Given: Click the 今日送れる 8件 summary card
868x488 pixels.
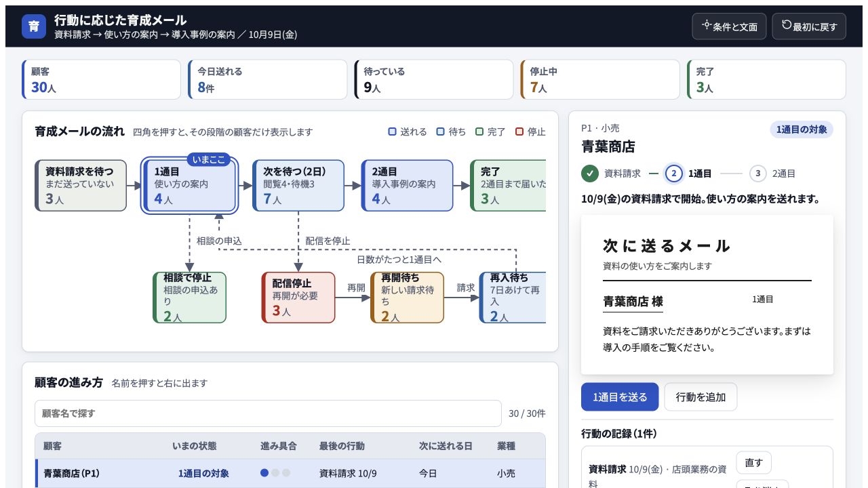Looking at the screenshot, I should [268, 79].
